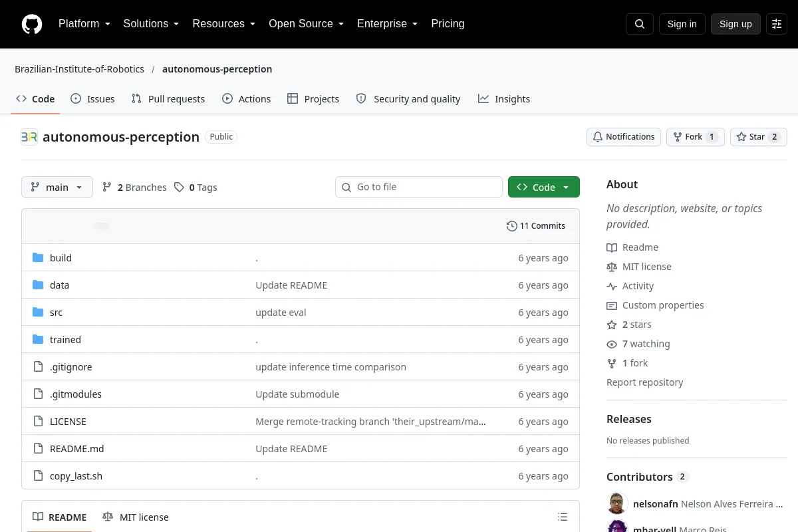
Task: Click the Sign in button
Action: coord(682,24)
